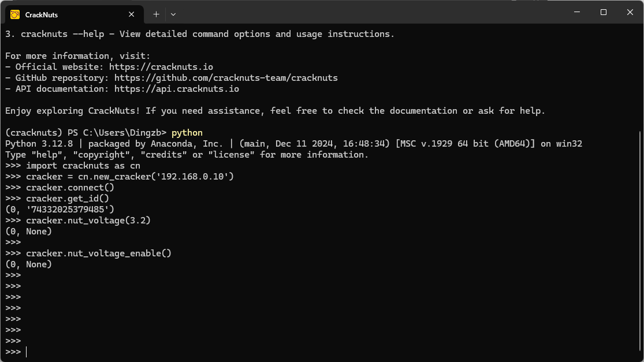
Task: Click the cracker.nut_voltage(3.2) command
Action: pyautogui.click(x=88, y=221)
